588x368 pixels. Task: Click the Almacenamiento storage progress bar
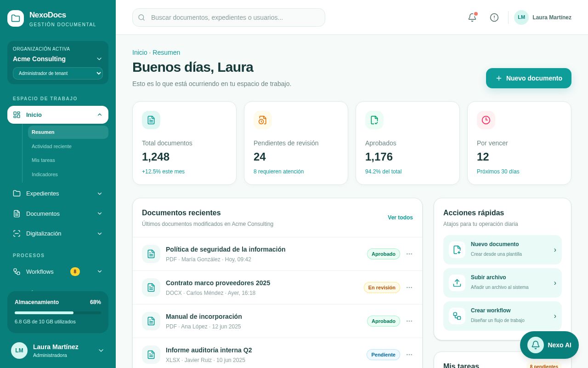click(x=58, y=313)
